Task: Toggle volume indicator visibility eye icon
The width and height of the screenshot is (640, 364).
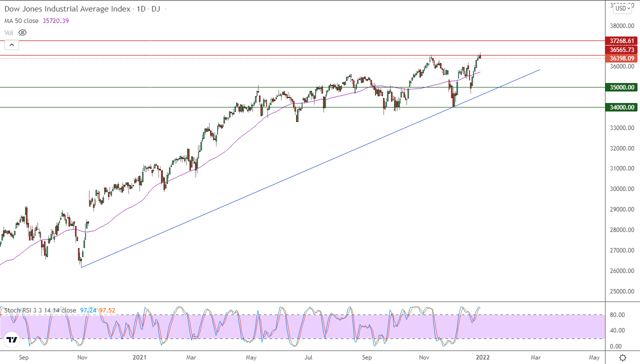Action: [22, 32]
